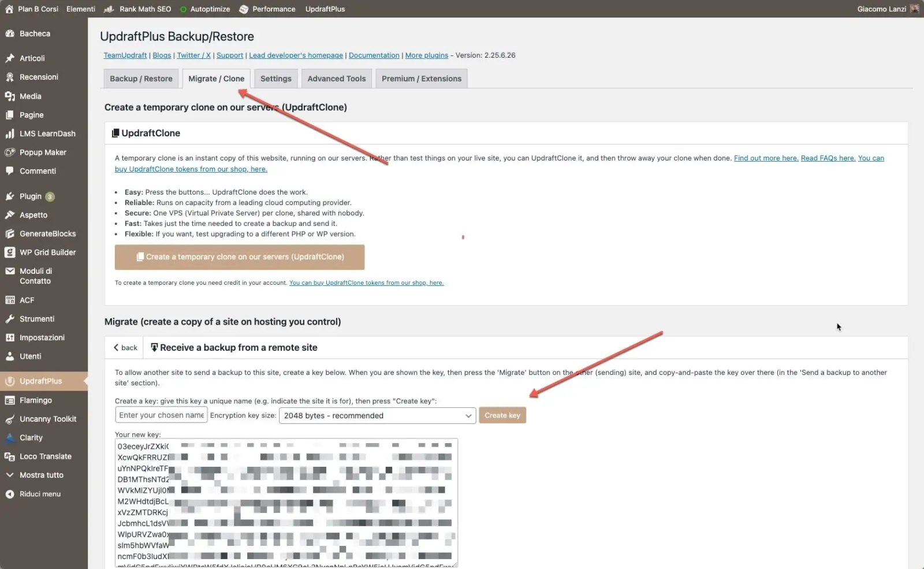Viewport: 924px width, 569px height.
Task: Click the Bacheca dashboard icon in sidebar
Action: [x=10, y=34]
